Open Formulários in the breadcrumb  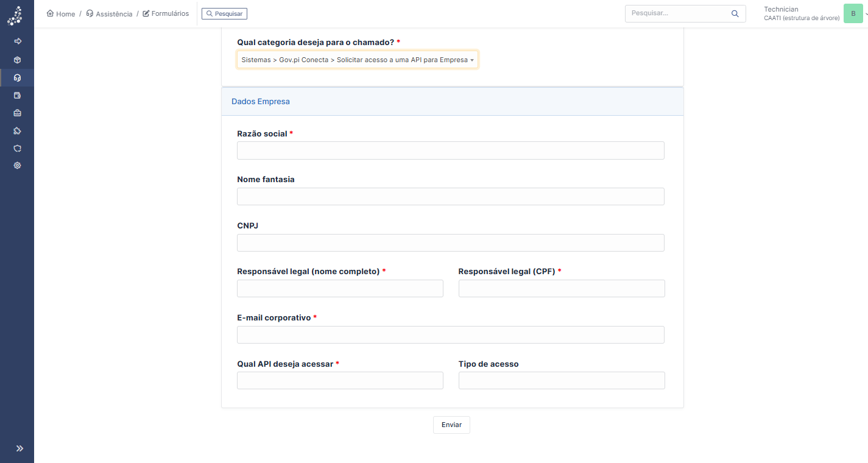pyautogui.click(x=166, y=13)
